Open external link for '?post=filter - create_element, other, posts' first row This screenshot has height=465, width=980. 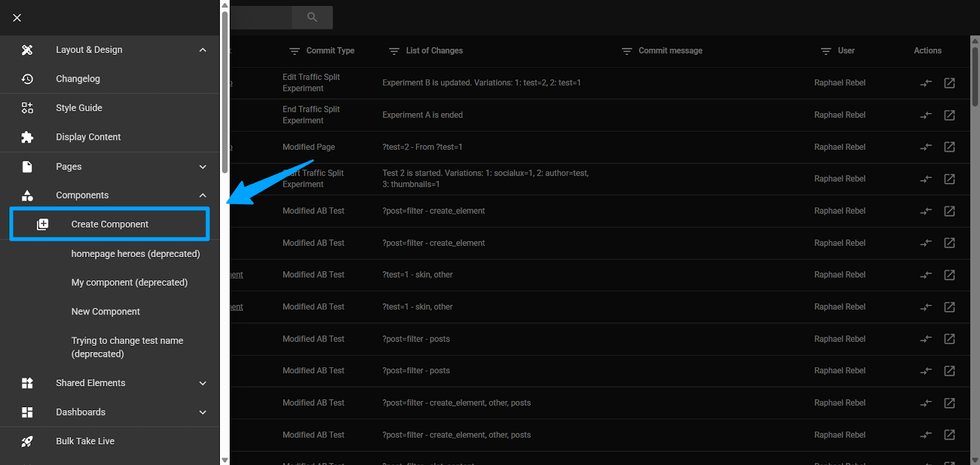(x=949, y=402)
